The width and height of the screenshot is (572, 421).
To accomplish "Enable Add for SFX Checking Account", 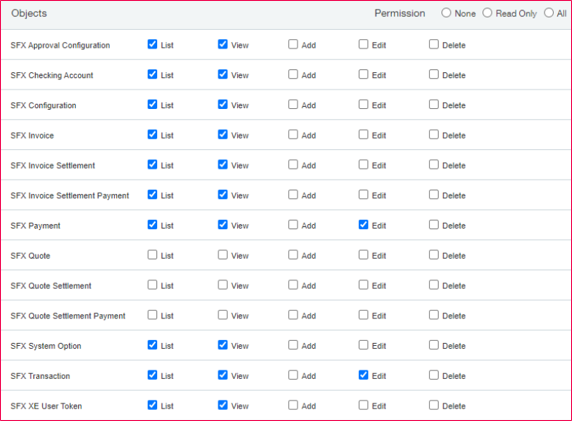I will (x=293, y=74).
